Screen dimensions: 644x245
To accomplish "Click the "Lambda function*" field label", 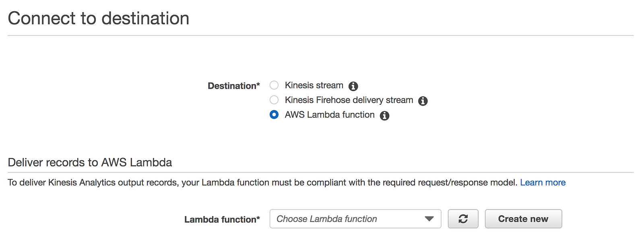I will click(x=222, y=220).
